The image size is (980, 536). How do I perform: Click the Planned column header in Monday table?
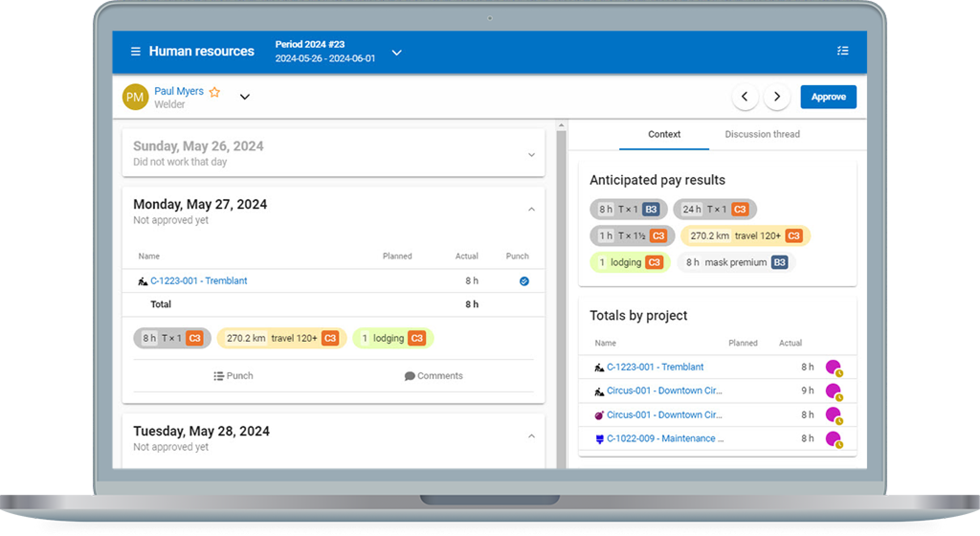(397, 256)
